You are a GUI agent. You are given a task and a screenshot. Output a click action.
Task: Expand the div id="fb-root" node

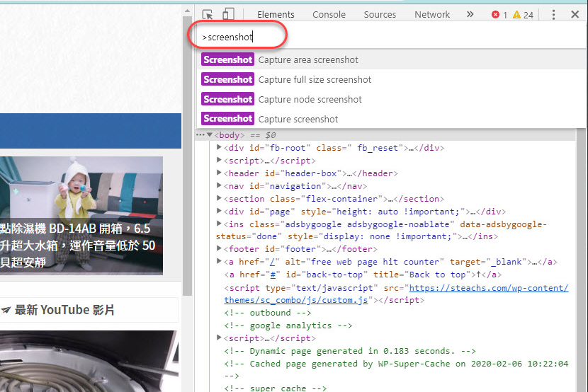coord(219,147)
